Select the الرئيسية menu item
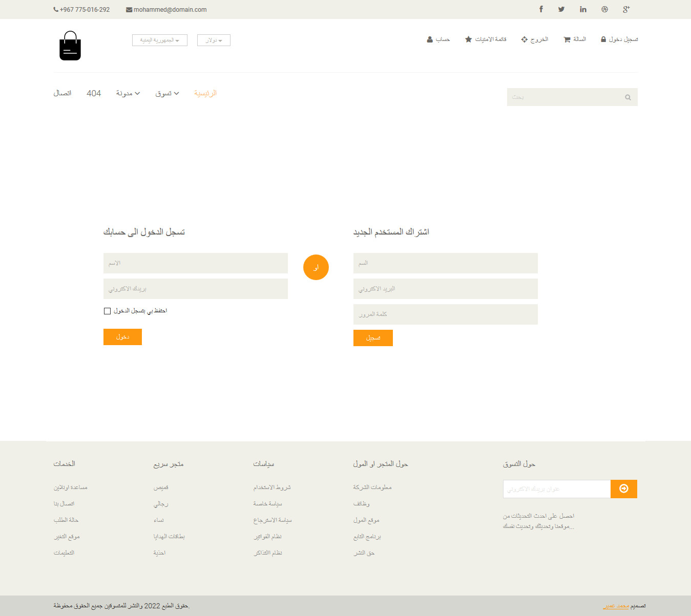 point(205,93)
